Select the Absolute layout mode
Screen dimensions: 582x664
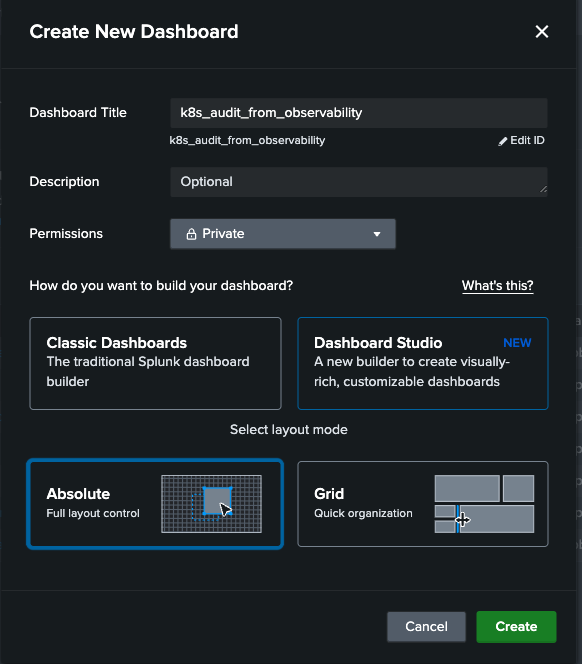coord(155,504)
